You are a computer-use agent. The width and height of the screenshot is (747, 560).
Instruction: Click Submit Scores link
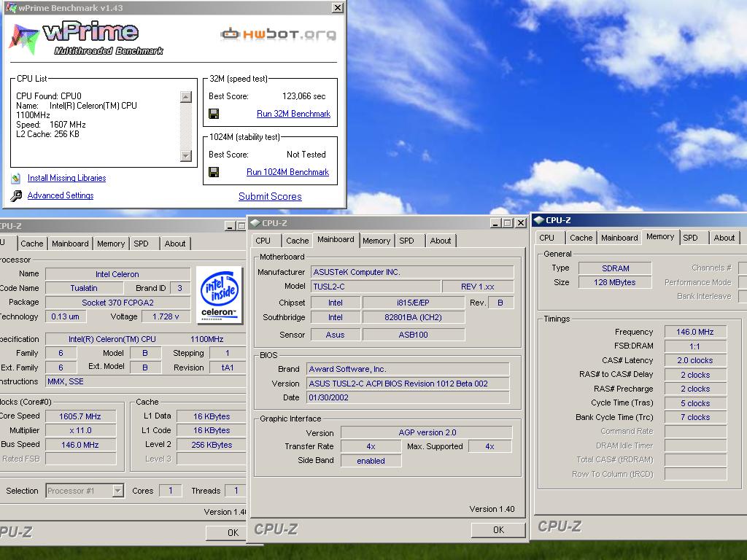coord(270,196)
